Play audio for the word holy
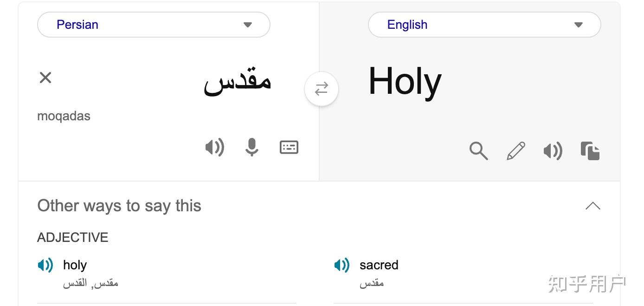This screenshot has width=644, height=306. click(45, 265)
